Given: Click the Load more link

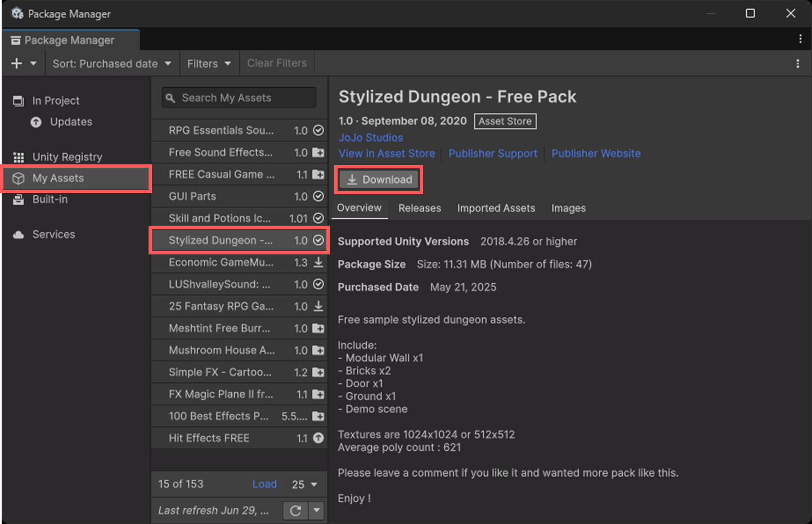Looking at the screenshot, I should (x=264, y=484).
